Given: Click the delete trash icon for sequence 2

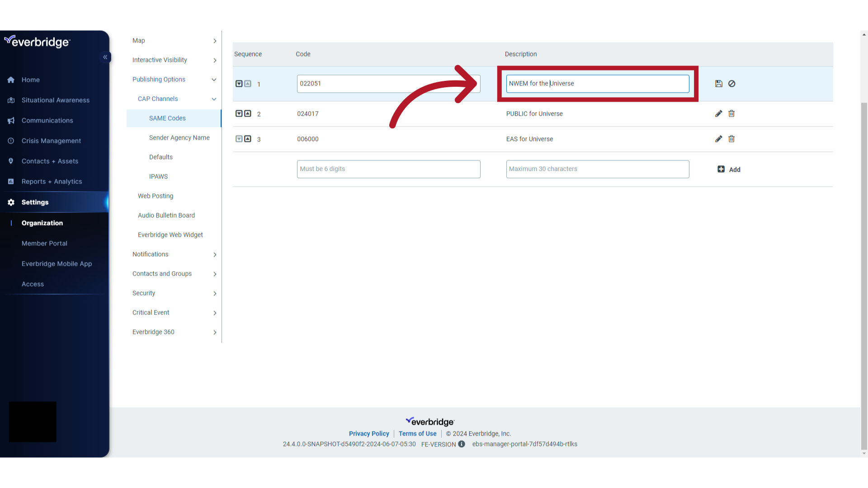Looking at the screenshot, I should pos(731,113).
